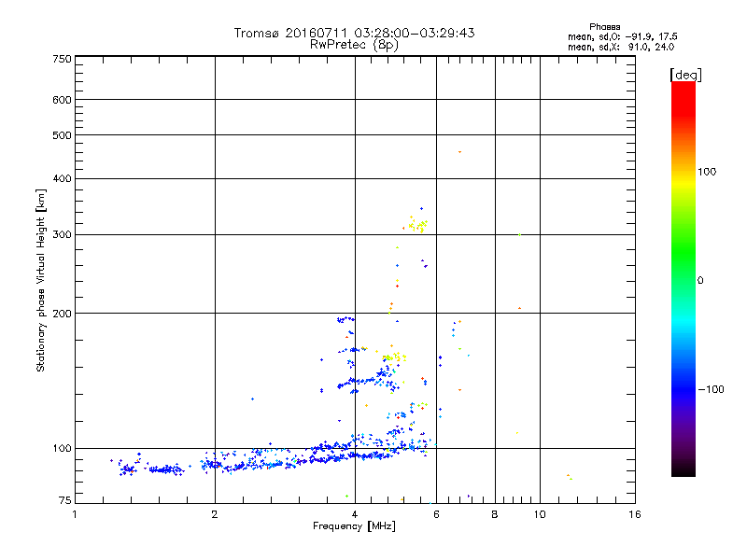Click the x-axis tick label '2'
Screen dimensions: 747x560
pos(215,514)
